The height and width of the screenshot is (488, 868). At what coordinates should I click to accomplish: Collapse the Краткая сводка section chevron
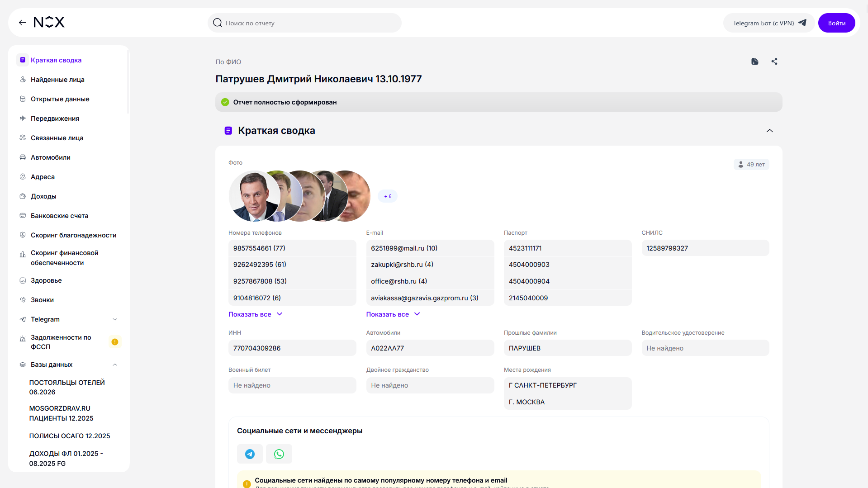pos(769,131)
